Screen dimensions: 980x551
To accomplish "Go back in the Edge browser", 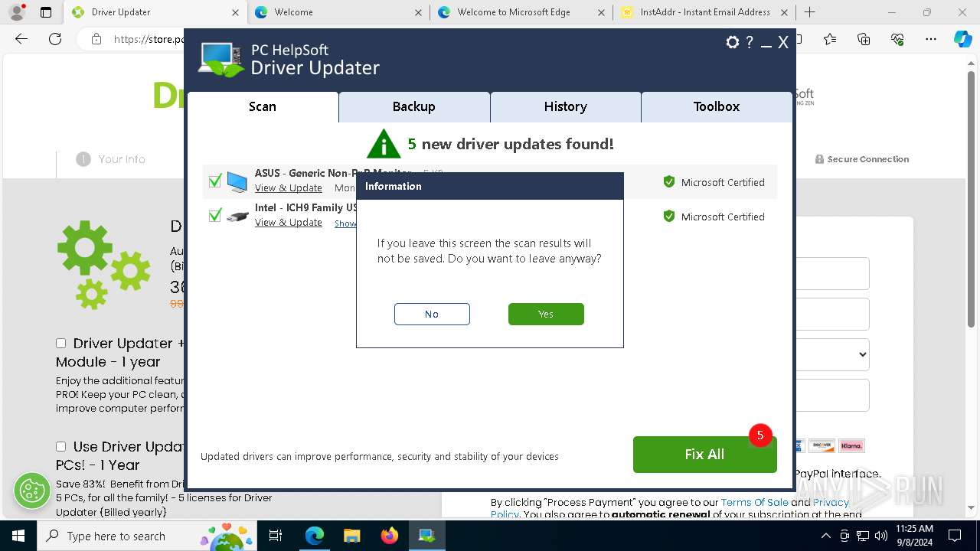I will (x=21, y=39).
